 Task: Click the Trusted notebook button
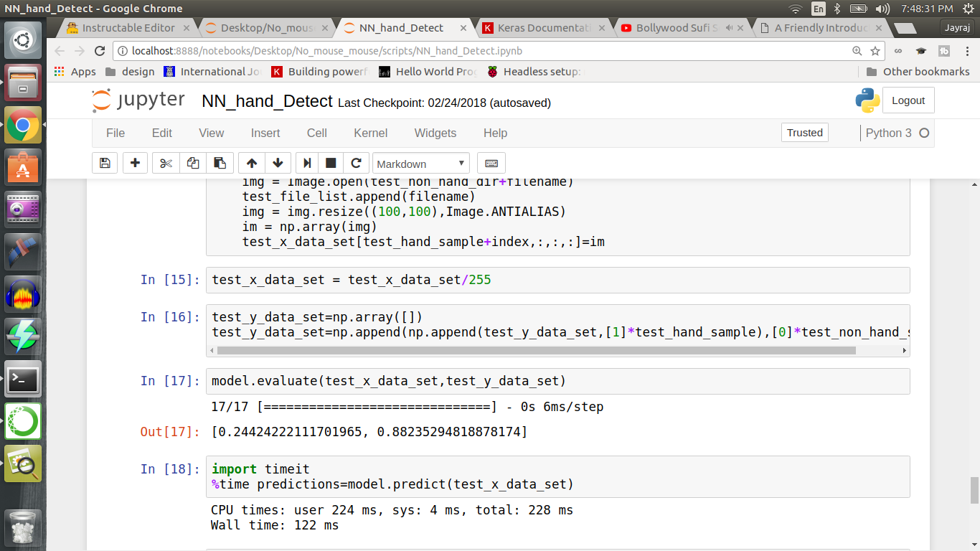click(x=805, y=133)
